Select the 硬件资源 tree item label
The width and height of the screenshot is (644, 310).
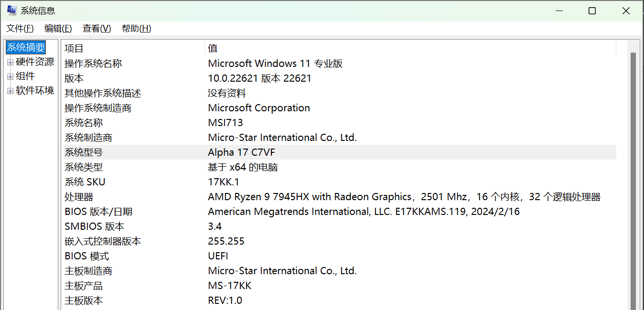point(35,62)
